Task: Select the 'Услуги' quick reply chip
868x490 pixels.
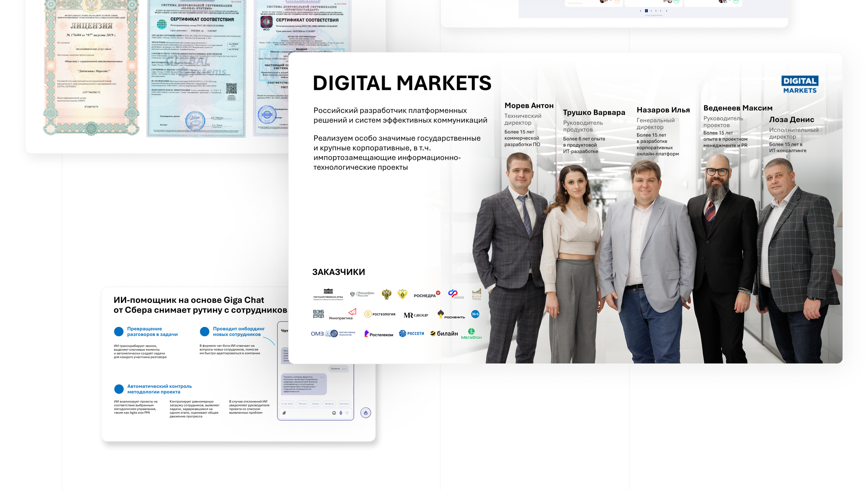Action: tap(315, 404)
